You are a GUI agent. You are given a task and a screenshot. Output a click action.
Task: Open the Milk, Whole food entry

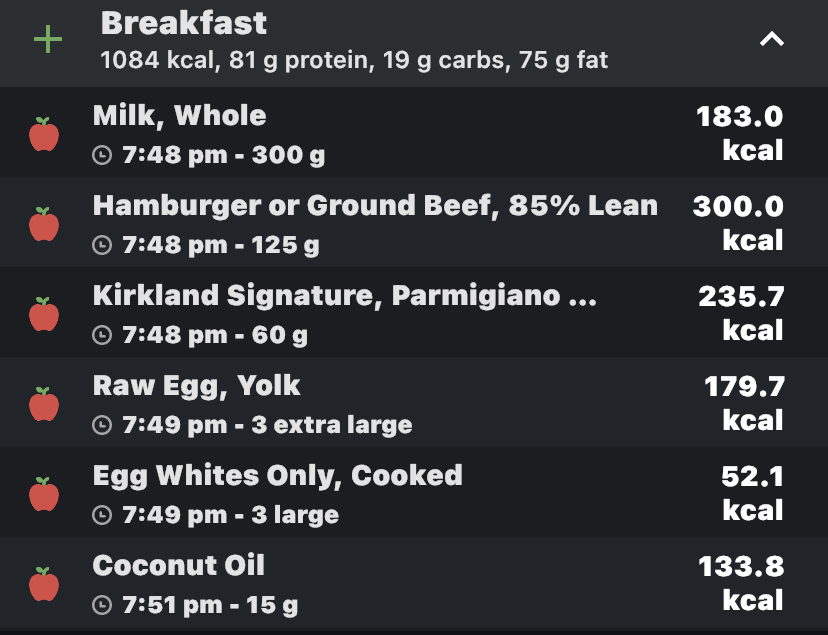point(414,132)
